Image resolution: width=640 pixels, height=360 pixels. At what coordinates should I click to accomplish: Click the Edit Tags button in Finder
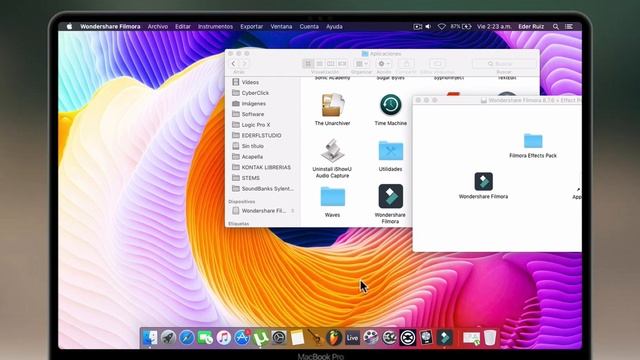click(437, 64)
